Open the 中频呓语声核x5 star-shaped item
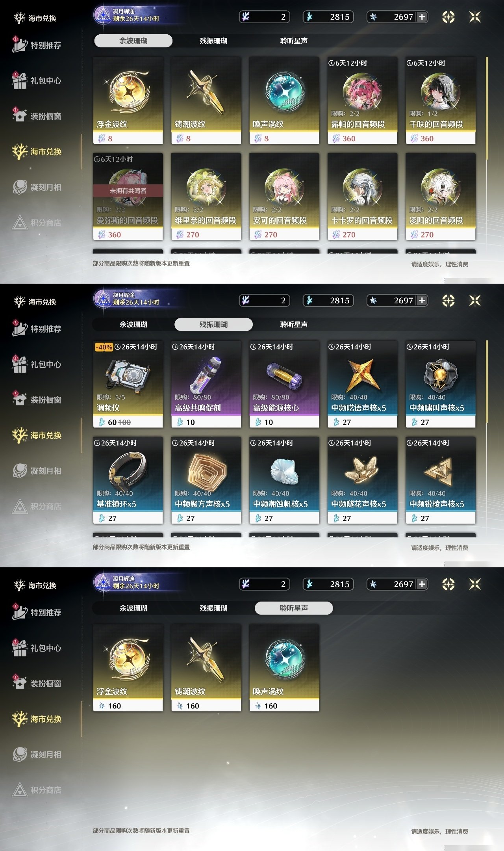504x851 pixels. (x=362, y=384)
